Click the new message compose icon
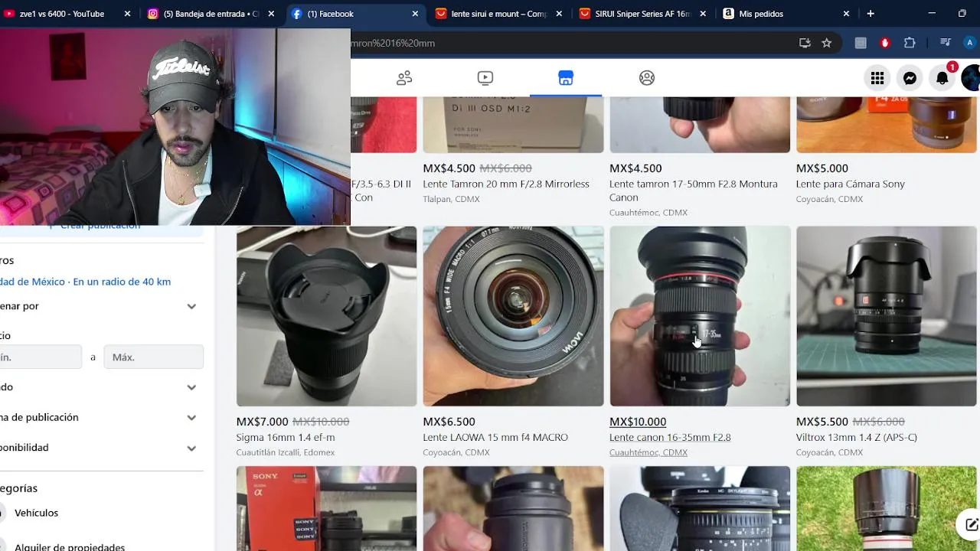This screenshot has width=980, height=551. coord(970,524)
